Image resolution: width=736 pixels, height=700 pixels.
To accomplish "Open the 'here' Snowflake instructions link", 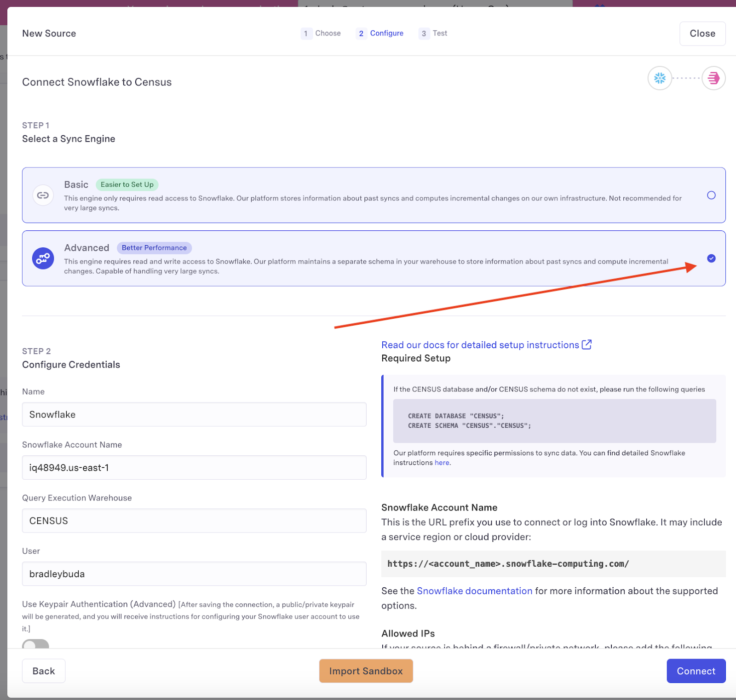I will (x=442, y=463).
